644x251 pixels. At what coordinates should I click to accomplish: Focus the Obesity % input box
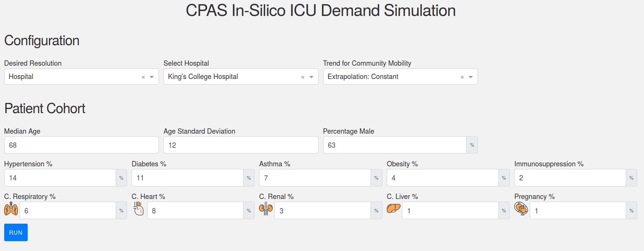[442, 178]
